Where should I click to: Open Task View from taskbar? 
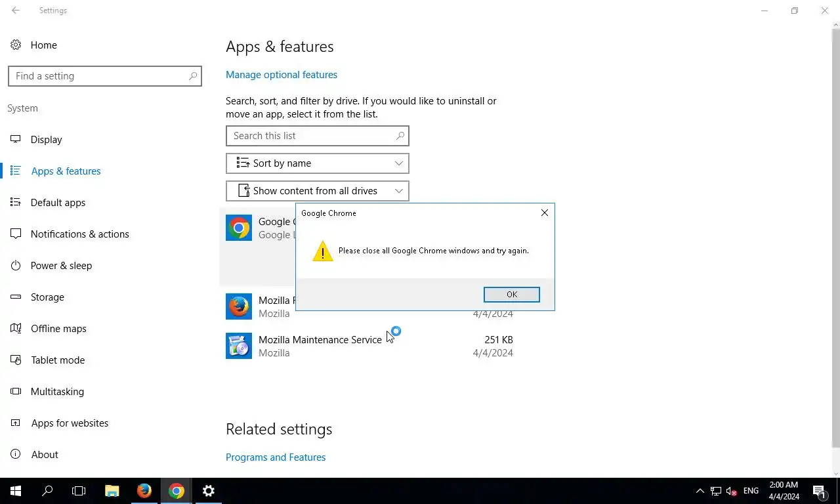[79, 491]
